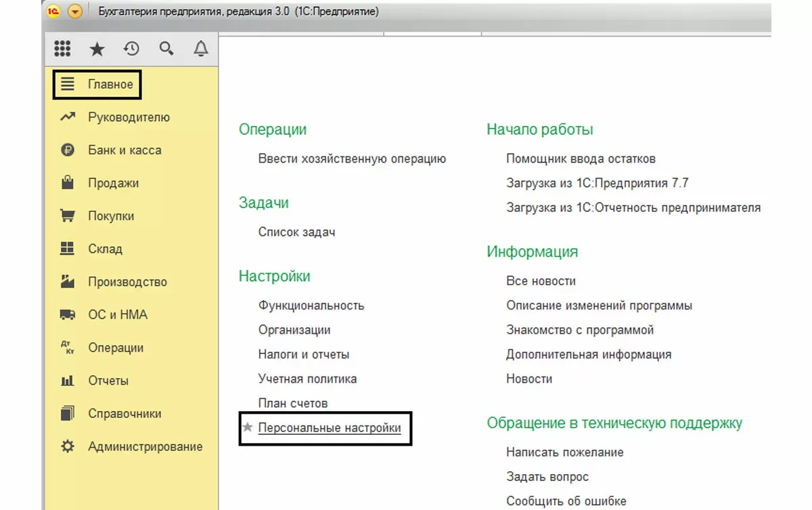This screenshot has width=812, height=510.
Task: Open the Администрирование section
Action: pyautogui.click(x=145, y=446)
